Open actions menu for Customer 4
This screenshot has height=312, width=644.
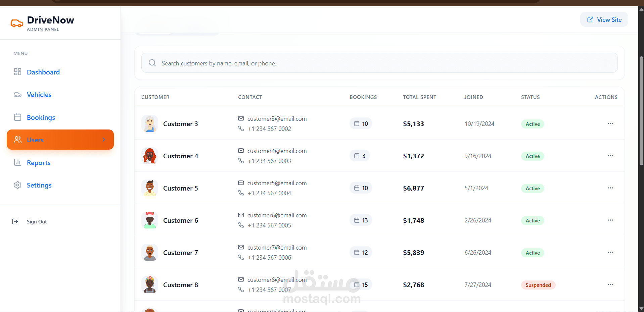click(610, 156)
